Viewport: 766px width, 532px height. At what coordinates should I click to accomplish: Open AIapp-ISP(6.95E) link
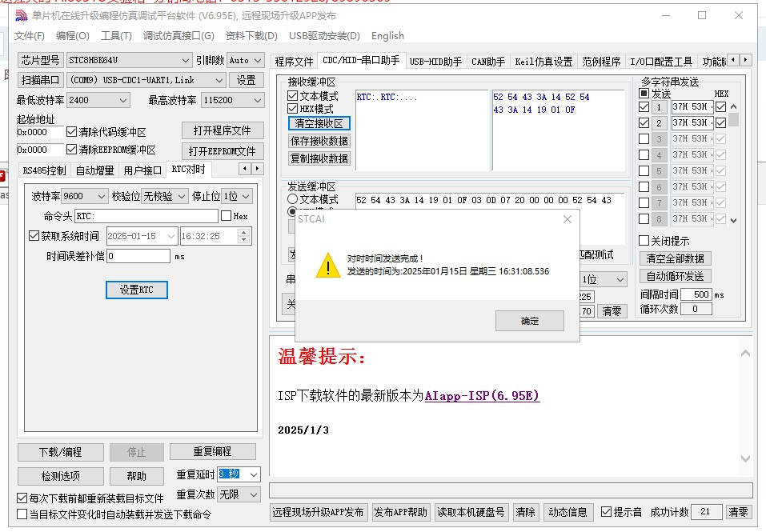(x=482, y=395)
